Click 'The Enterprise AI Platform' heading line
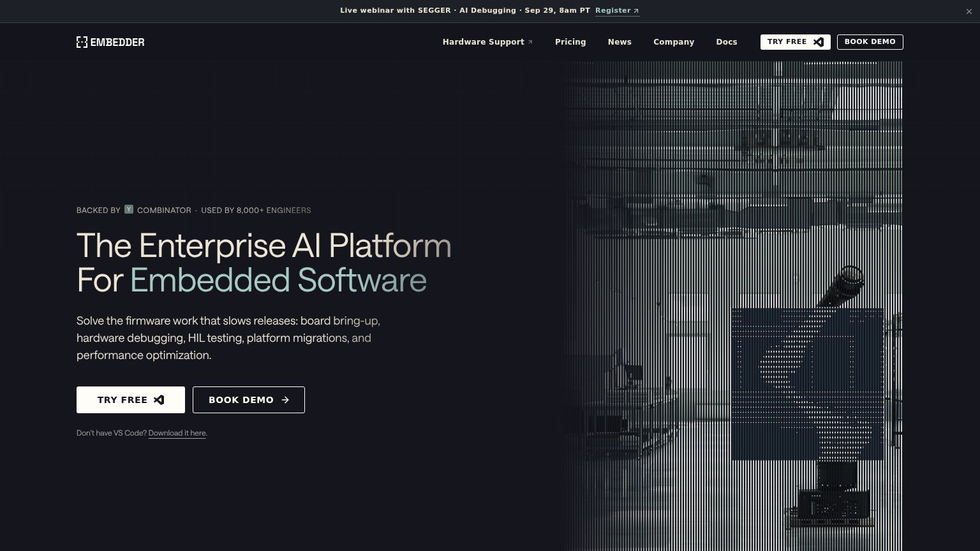Viewport: 980px width, 551px height. click(x=264, y=246)
